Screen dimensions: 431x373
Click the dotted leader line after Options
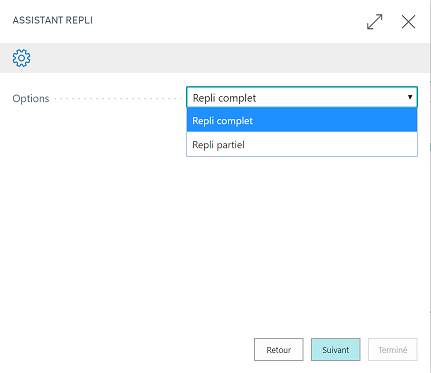pos(117,99)
